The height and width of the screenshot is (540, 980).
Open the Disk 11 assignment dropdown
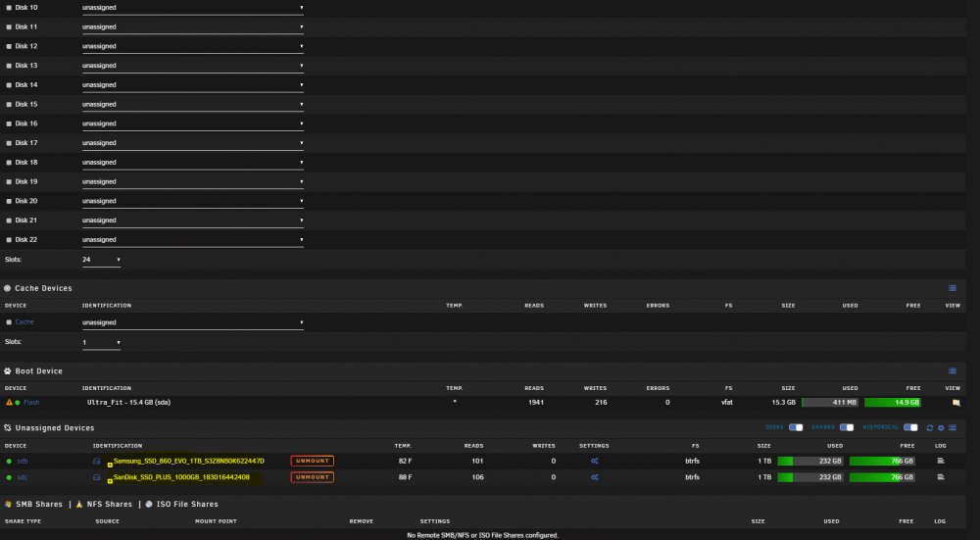[192, 26]
